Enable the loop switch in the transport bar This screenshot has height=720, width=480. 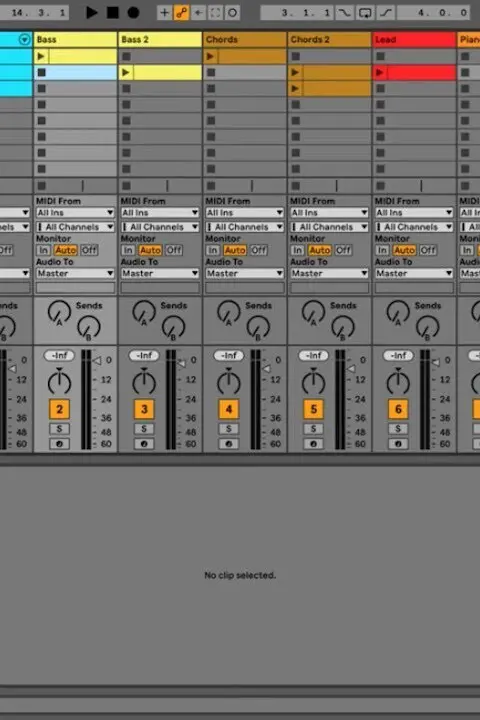point(365,12)
